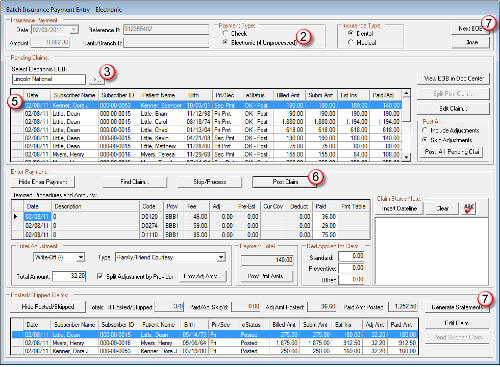Screen dimensions: 500x367
Task: Click Split Prim Claim button
Action: tap(453, 94)
